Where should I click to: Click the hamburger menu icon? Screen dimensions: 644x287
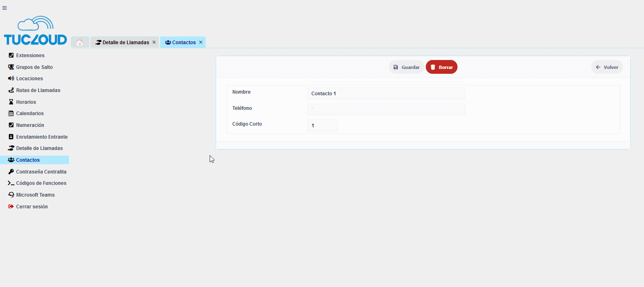(4, 8)
